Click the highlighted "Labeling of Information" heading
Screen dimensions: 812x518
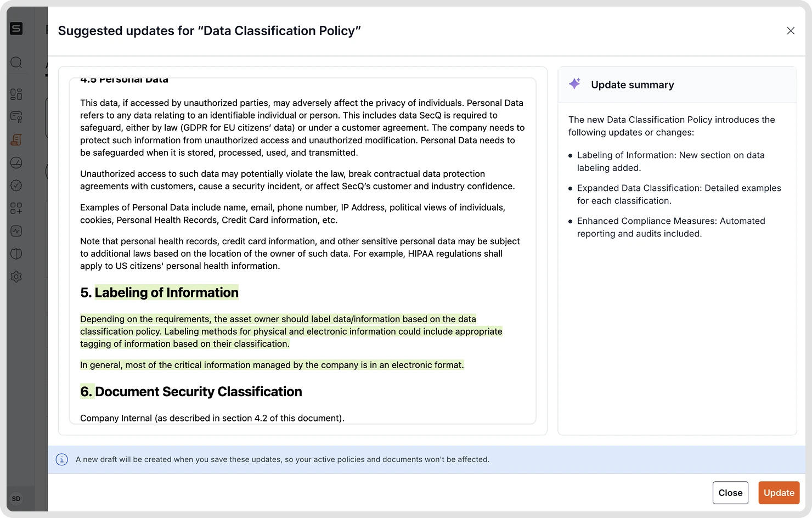(166, 292)
